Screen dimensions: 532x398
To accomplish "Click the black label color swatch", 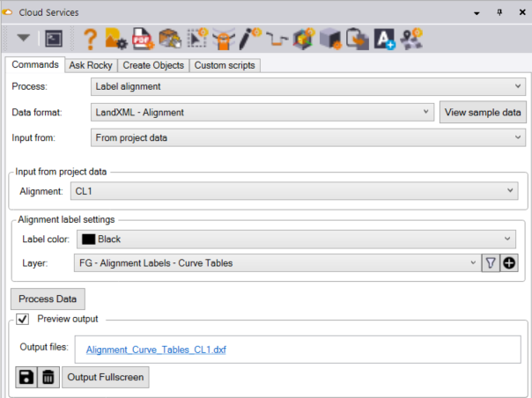I will [x=89, y=240].
